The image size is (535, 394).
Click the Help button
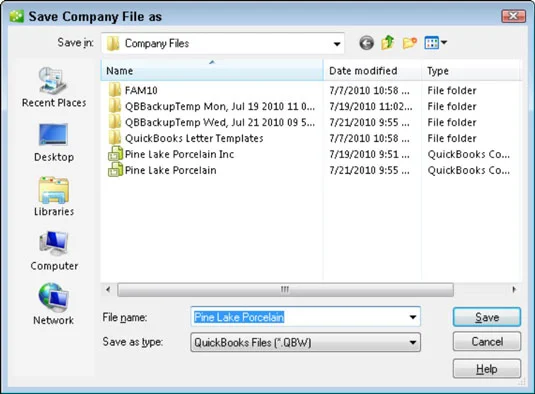click(x=487, y=369)
